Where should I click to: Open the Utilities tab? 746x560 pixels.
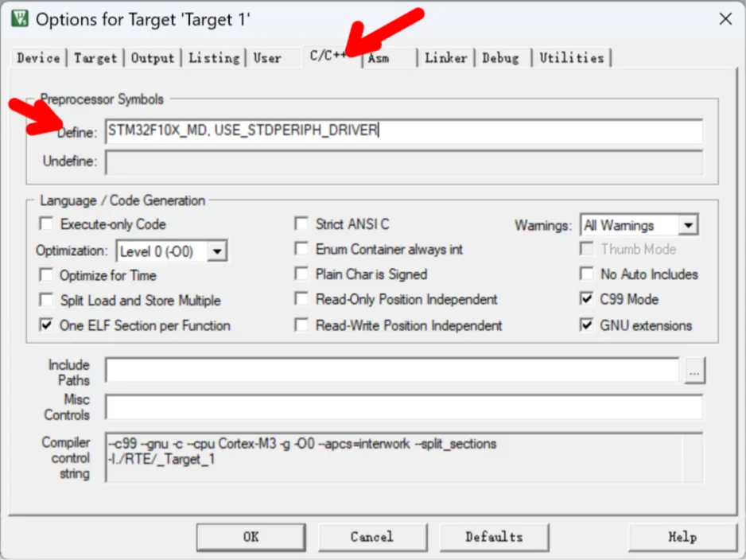(x=571, y=58)
